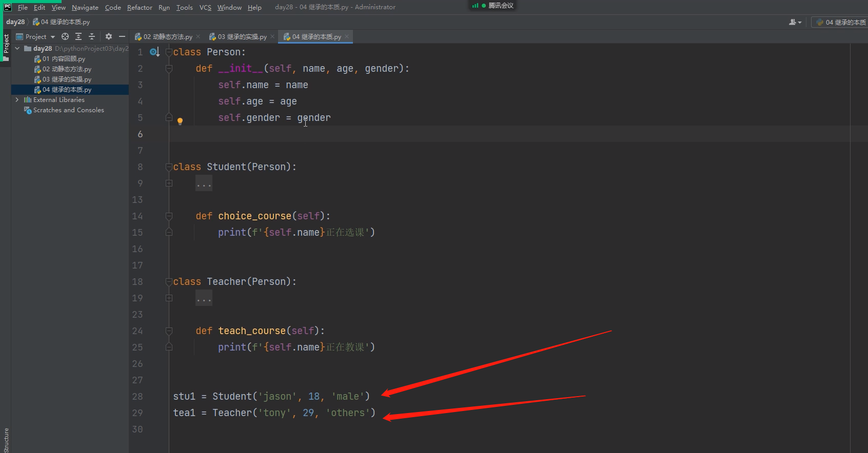Image resolution: width=868 pixels, height=453 pixels.
Task: Close the 03 继承的实操.py editor tab
Action: pyautogui.click(x=272, y=36)
